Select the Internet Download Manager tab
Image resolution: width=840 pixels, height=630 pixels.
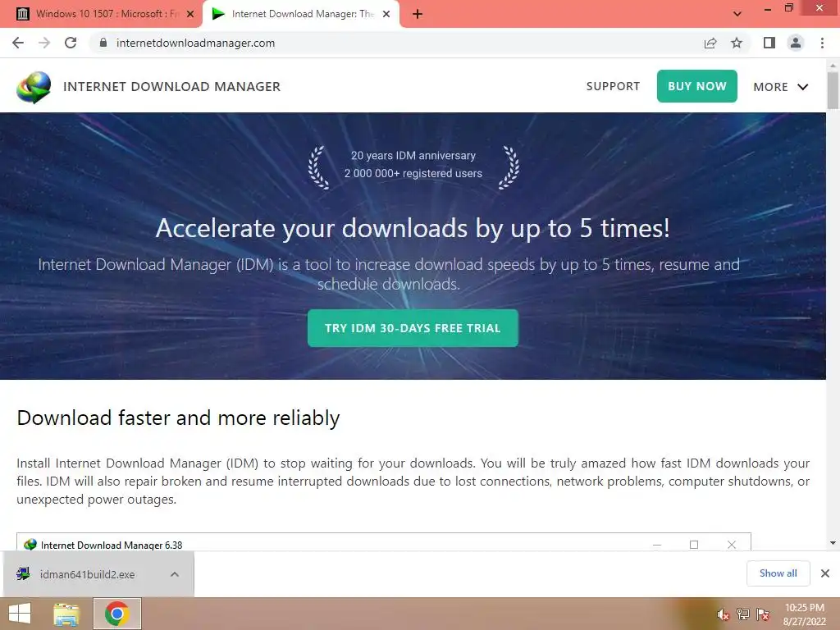301,14
